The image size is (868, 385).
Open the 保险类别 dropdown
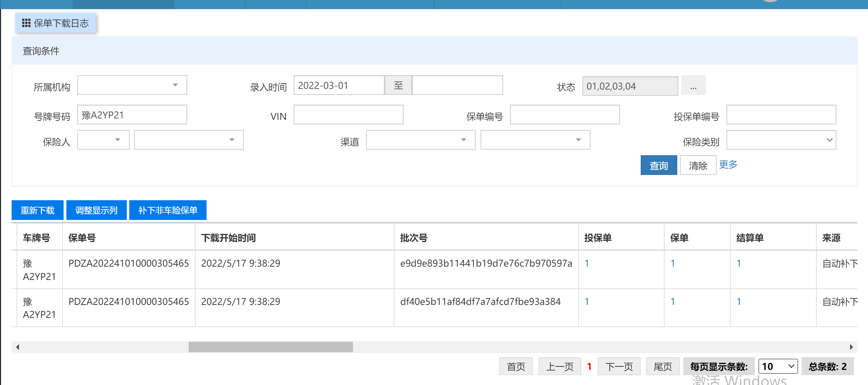click(x=781, y=140)
